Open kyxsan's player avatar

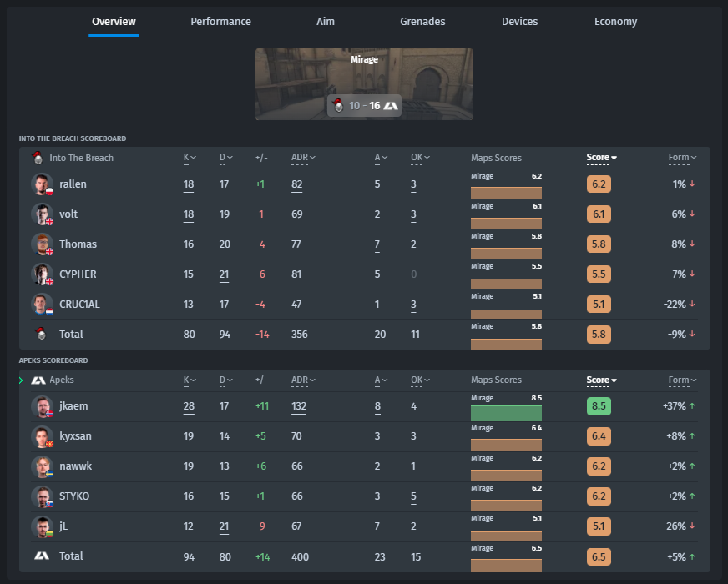(x=43, y=436)
